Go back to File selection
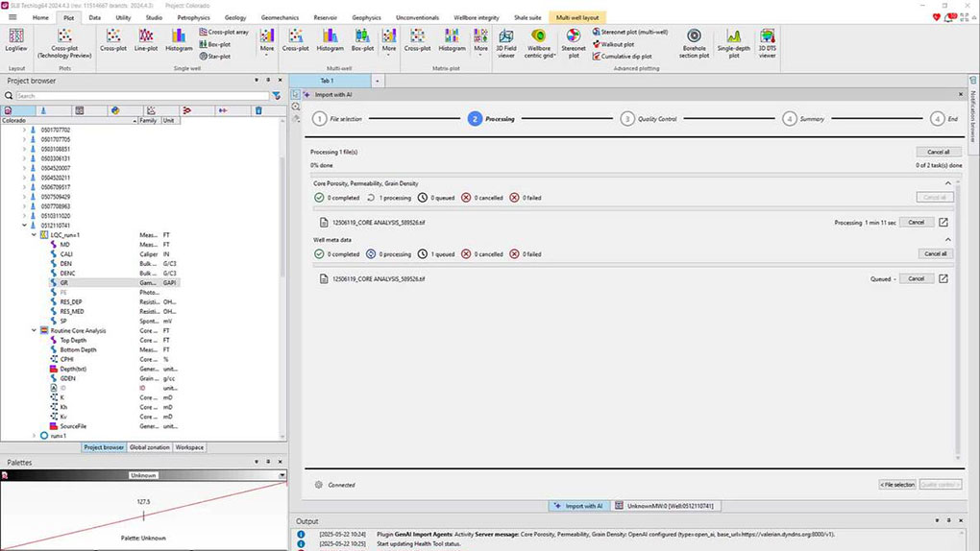The width and height of the screenshot is (980, 551). click(x=897, y=485)
